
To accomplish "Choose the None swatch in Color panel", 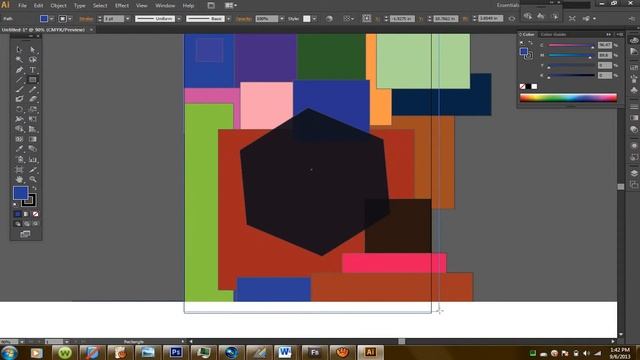I will (522, 86).
